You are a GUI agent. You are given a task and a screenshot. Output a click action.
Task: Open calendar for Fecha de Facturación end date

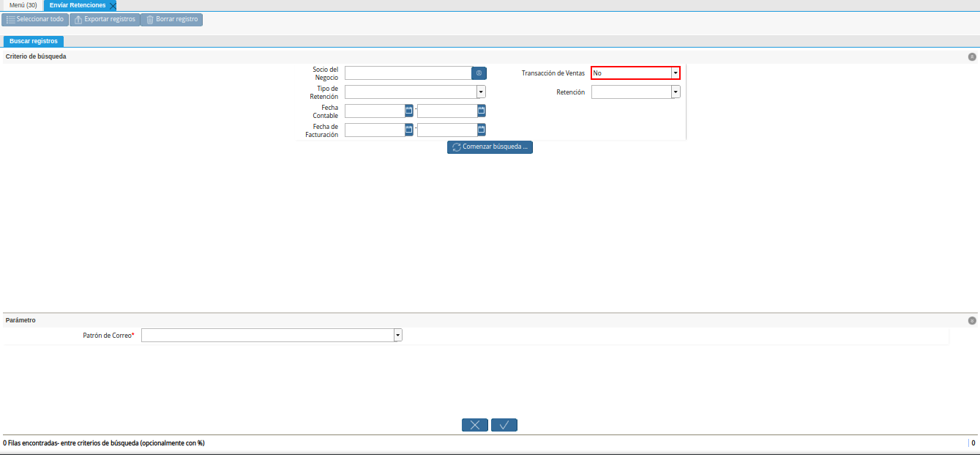point(482,130)
